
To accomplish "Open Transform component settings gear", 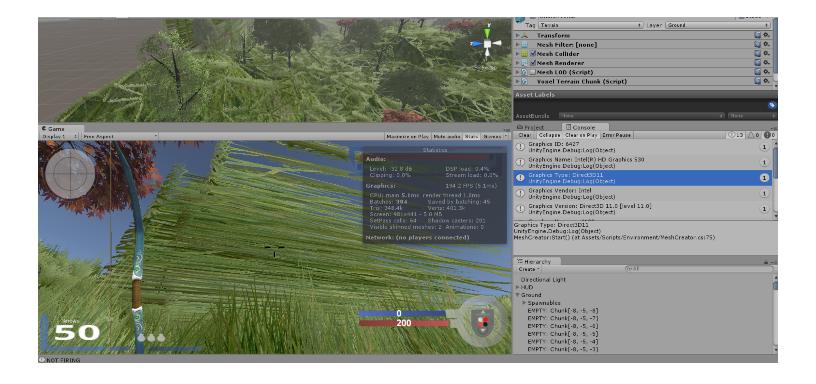I will [766, 35].
